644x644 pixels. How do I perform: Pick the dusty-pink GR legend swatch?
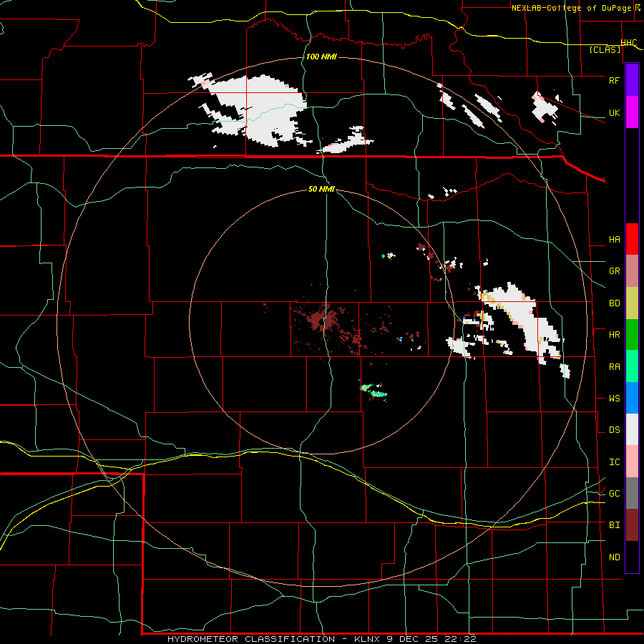point(632,271)
